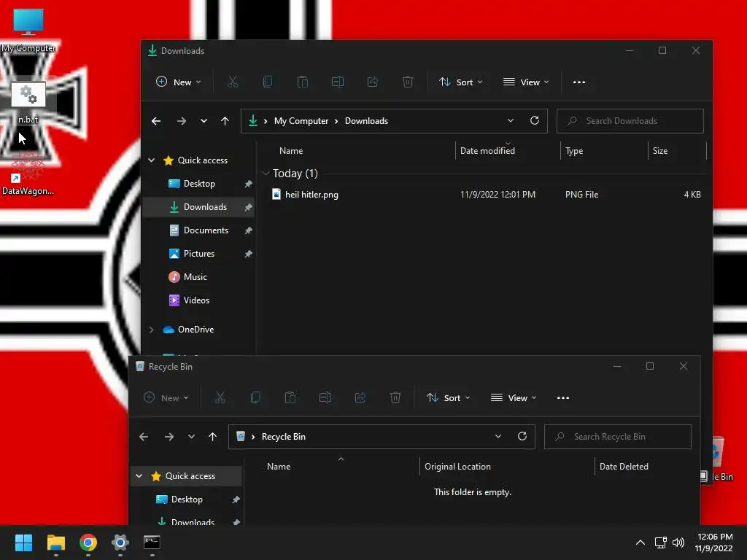Click the Delete trash icon in Downloads toolbar
The height and width of the screenshot is (560, 747).
point(408,82)
